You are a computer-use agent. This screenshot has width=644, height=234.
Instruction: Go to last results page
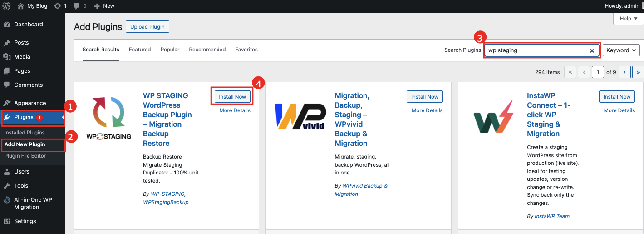[639, 72]
